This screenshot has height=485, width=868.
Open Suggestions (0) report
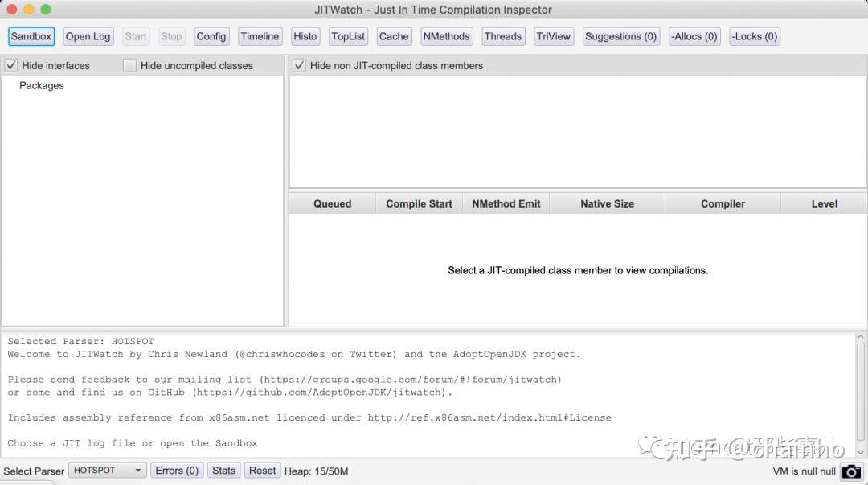[x=621, y=36]
